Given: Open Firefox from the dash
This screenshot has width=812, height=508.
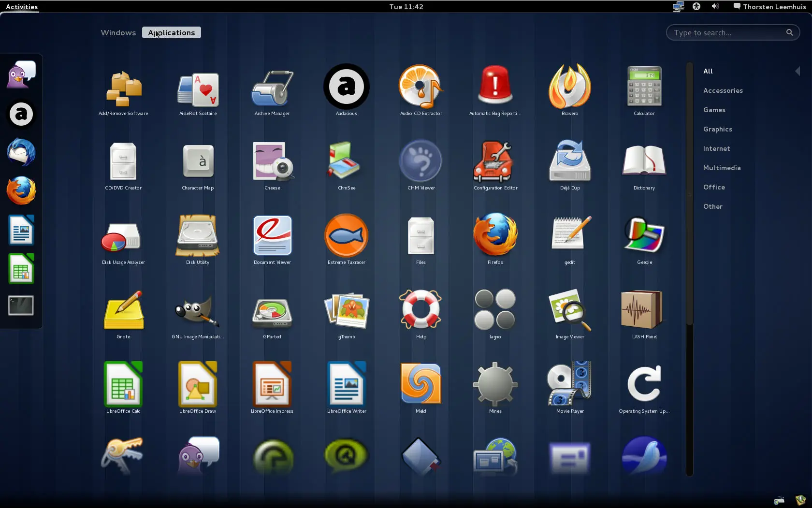Looking at the screenshot, I should click(21, 190).
